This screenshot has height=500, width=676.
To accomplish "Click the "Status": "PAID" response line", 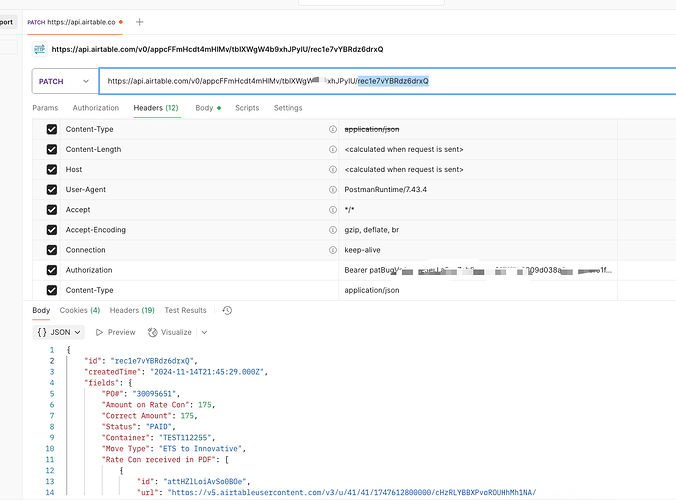I will tap(138, 427).
